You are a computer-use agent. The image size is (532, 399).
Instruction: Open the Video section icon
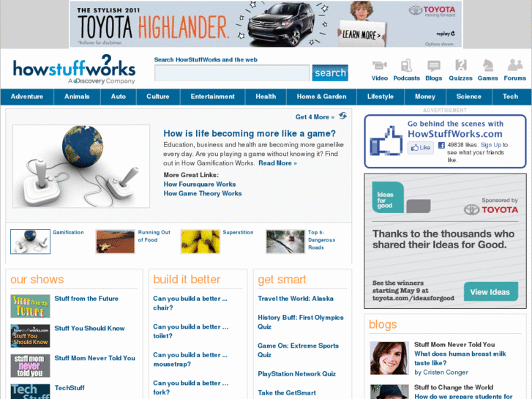[x=379, y=65]
